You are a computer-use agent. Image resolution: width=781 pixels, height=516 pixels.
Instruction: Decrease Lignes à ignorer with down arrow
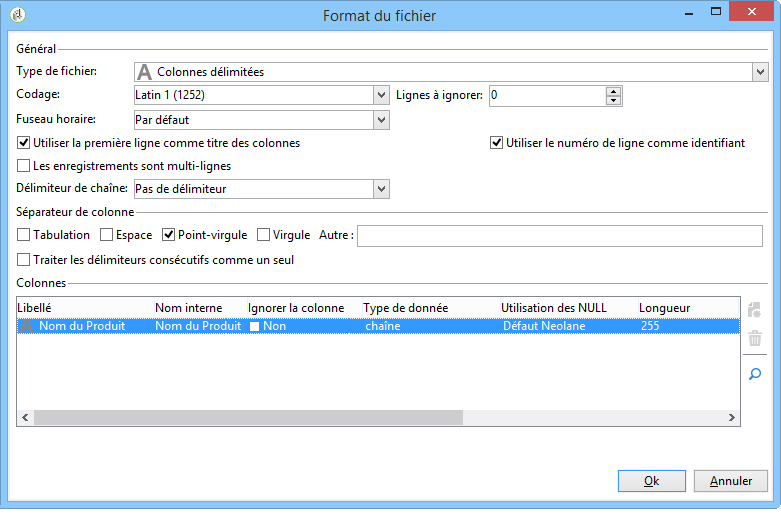[614, 100]
